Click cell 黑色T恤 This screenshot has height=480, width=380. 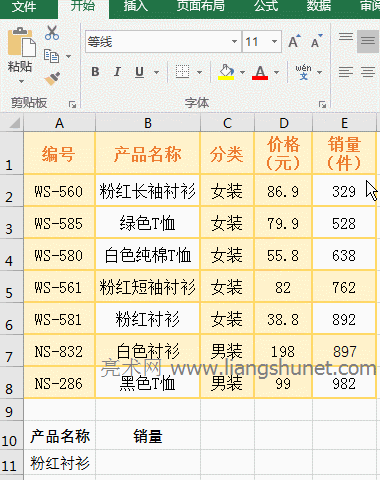coord(148,382)
